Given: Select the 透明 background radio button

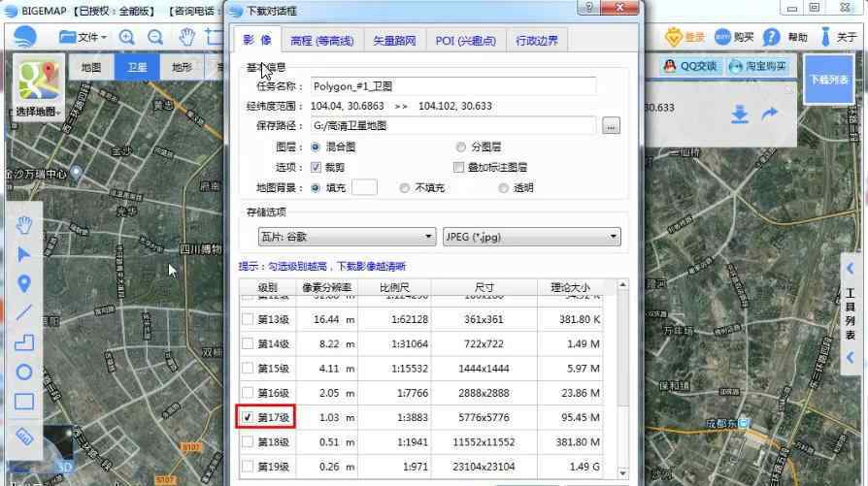Looking at the screenshot, I should [503, 188].
